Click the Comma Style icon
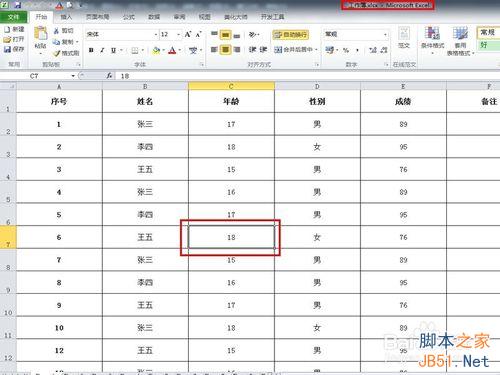This screenshot has height=375, width=500. 357,50
